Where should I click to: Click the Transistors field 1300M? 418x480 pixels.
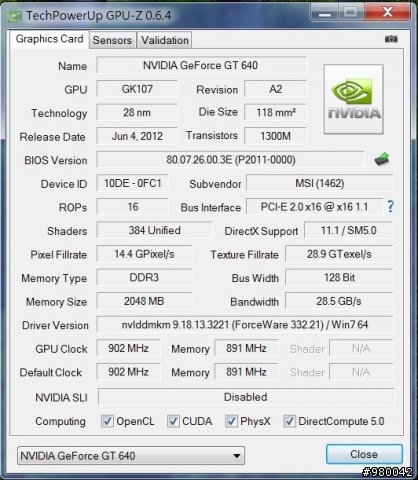[275, 136]
